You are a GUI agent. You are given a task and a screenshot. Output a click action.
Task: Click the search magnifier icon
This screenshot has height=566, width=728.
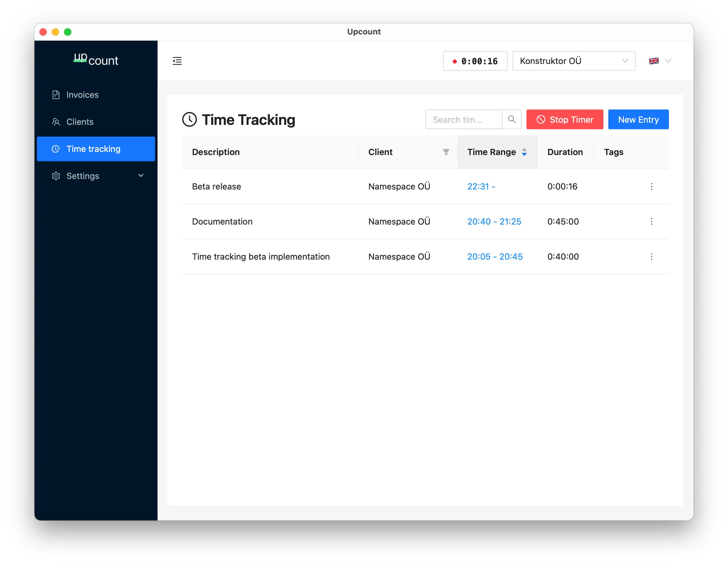(x=512, y=119)
